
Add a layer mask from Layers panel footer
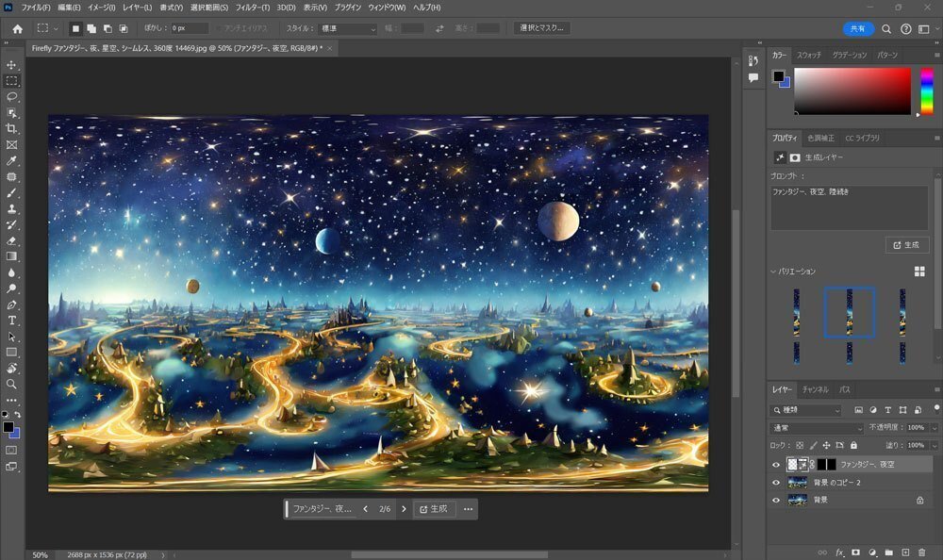pyautogui.click(x=856, y=552)
